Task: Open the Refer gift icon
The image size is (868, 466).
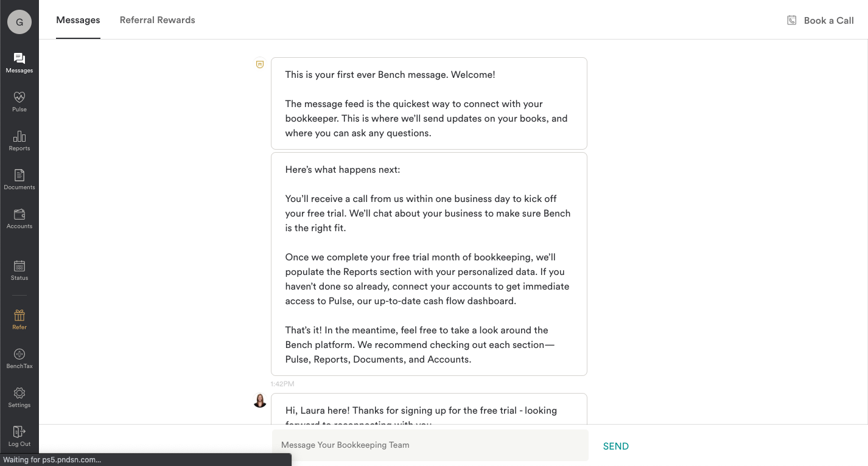Action: [19, 315]
